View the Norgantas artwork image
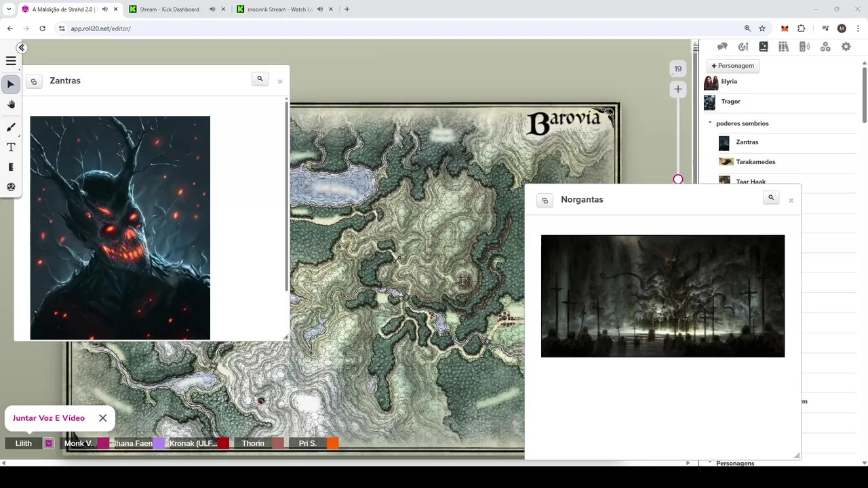 coord(663,296)
